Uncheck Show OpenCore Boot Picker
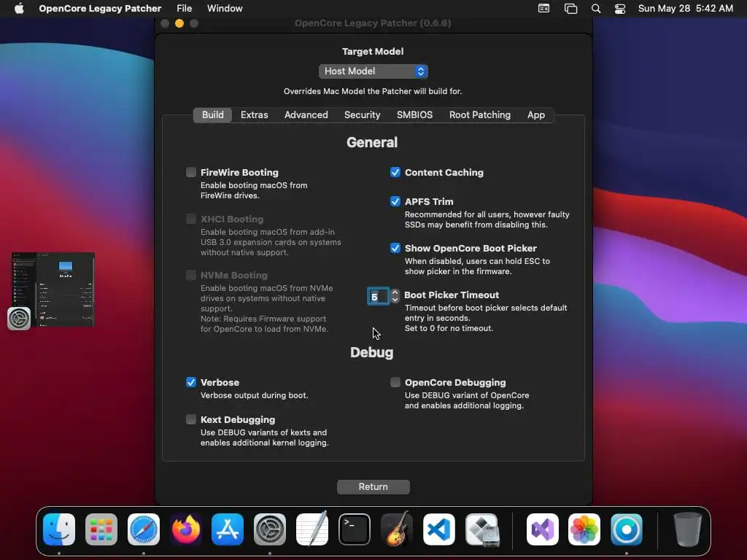This screenshot has width=747, height=560. coord(395,248)
